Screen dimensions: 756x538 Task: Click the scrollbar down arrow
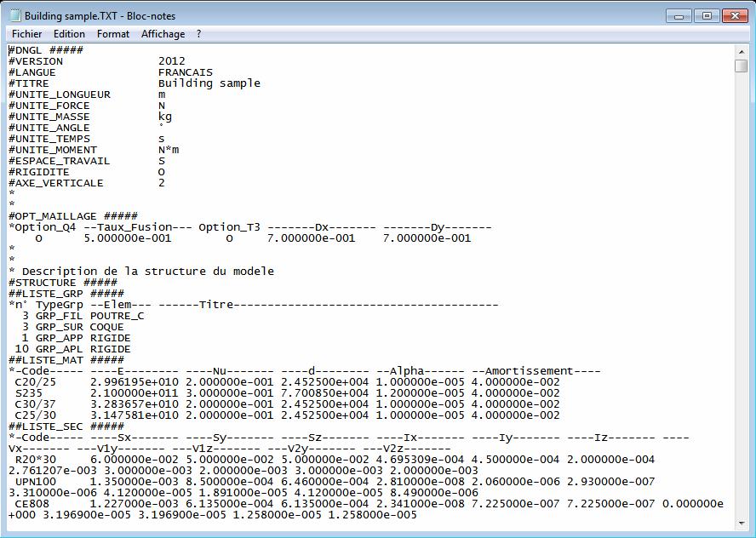coord(741,523)
